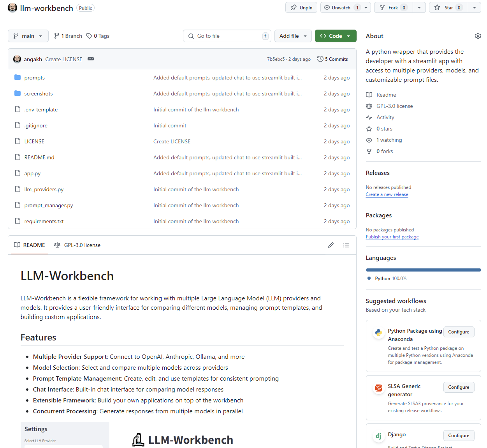Configure the Python Package using Anaconda workflow
The image size is (487, 448).
point(459,332)
